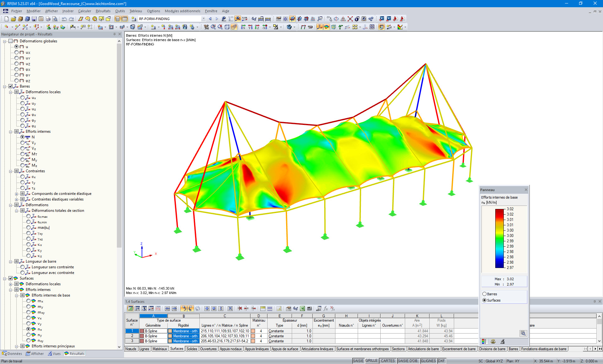Click the fx formula icon in table toolbar

tap(326, 308)
